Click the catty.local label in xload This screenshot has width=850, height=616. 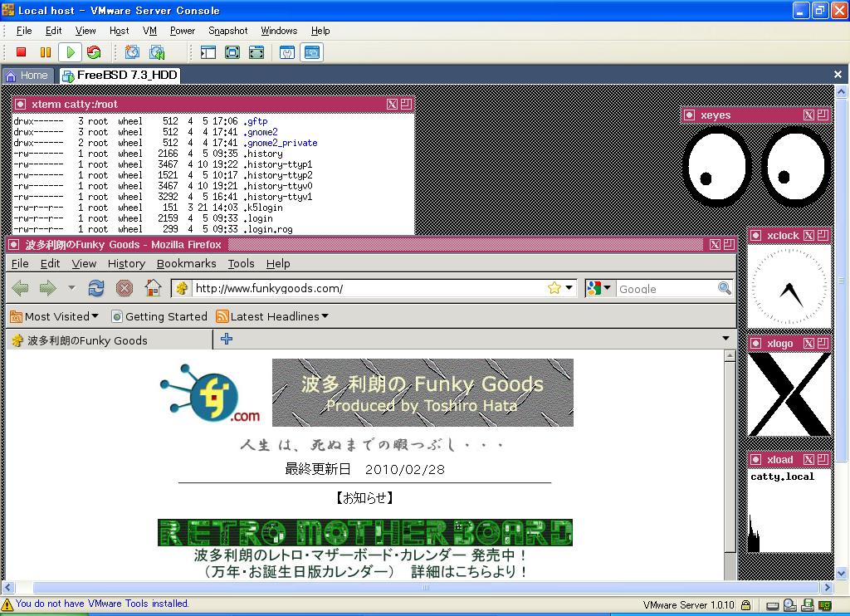point(782,477)
